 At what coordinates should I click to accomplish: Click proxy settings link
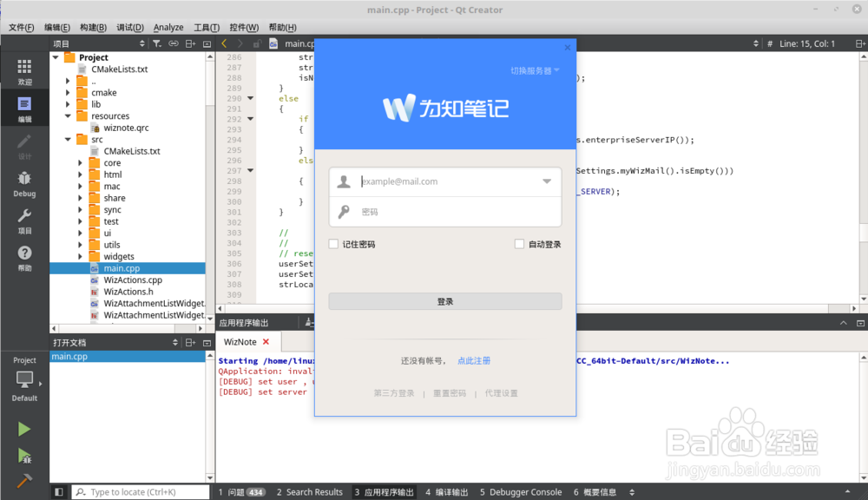[502, 393]
